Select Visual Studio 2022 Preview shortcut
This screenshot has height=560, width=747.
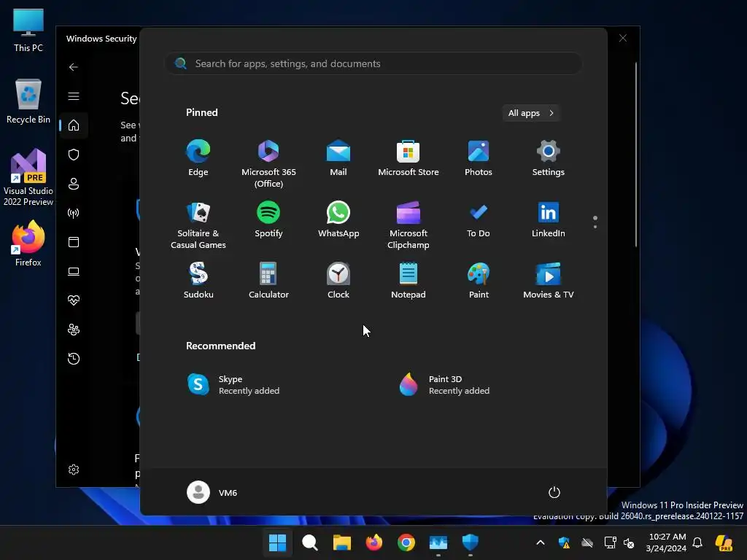(x=28, y=177)
